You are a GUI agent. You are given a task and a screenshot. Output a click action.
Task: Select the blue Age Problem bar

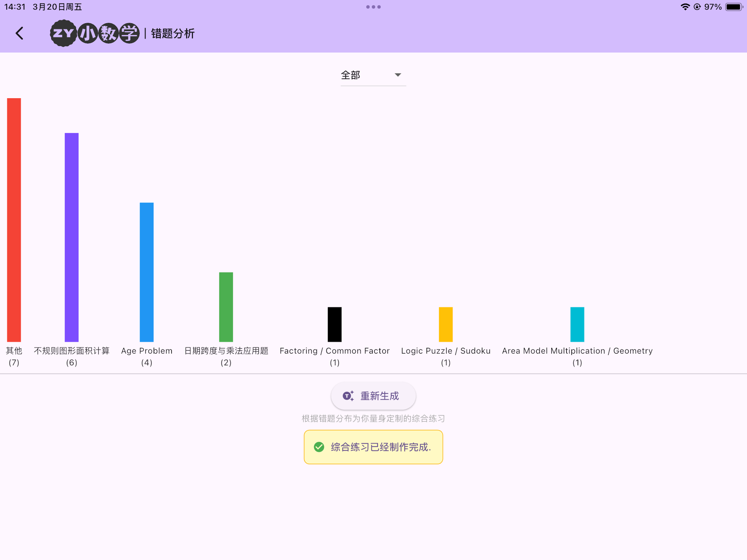[147, 272]
